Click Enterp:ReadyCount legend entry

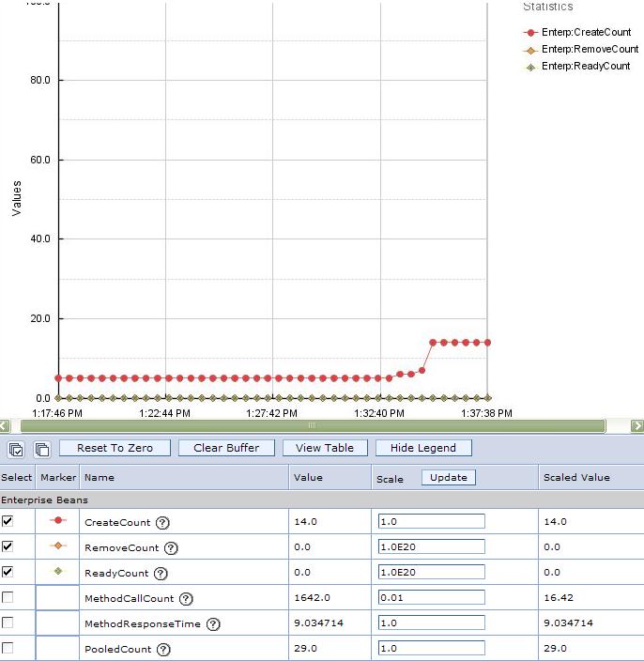point(576,66)
